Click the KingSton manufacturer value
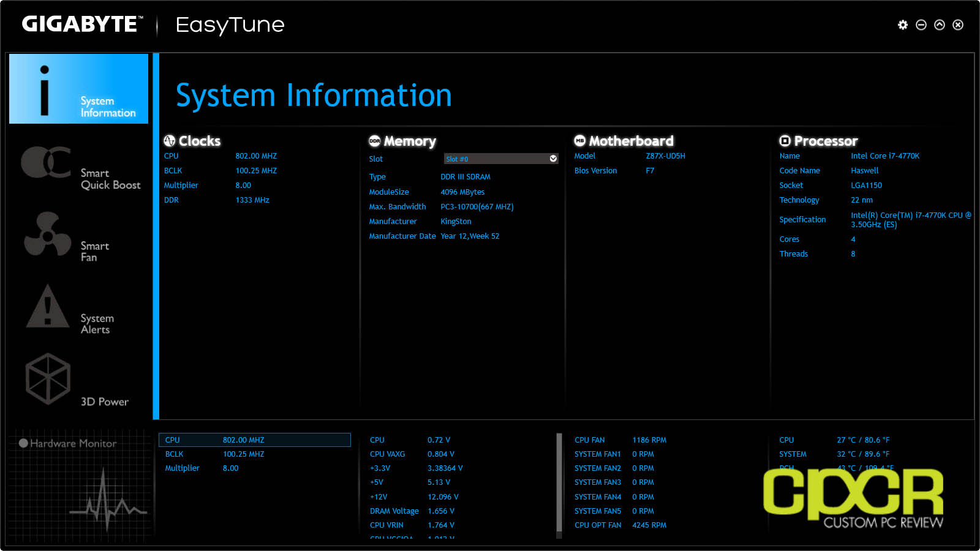980x551 pixels. tap(456, 222)
